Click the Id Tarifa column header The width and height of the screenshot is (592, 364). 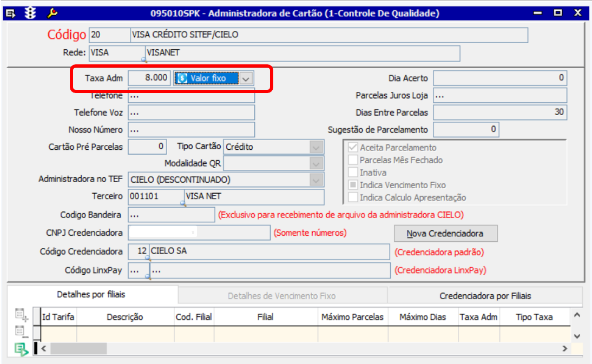[x=58, y=317]
